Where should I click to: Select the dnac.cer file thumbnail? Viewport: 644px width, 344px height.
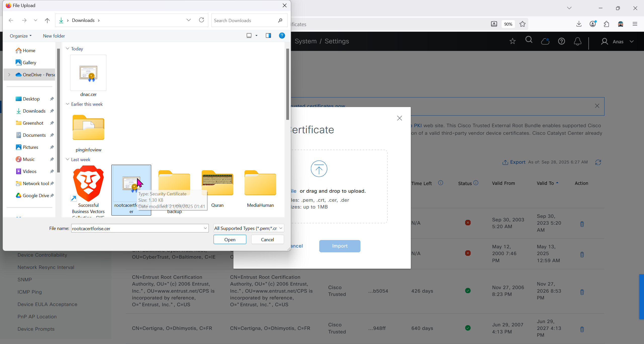point(88,73)
